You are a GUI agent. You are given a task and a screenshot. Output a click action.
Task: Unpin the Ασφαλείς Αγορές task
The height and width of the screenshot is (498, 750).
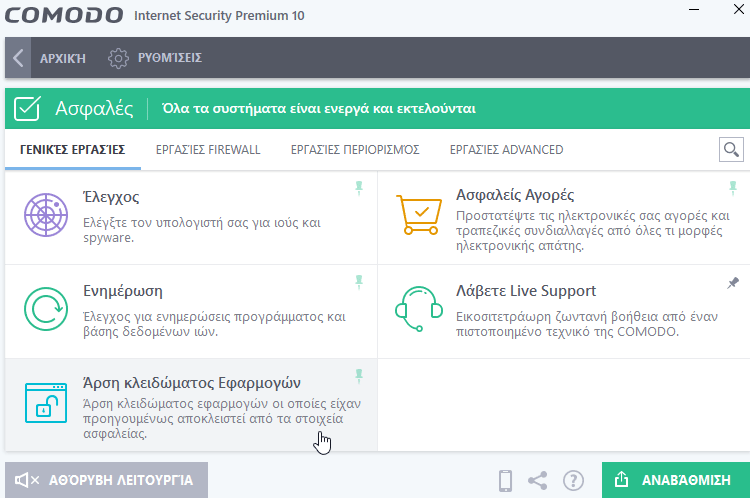(x=733, y=188)
